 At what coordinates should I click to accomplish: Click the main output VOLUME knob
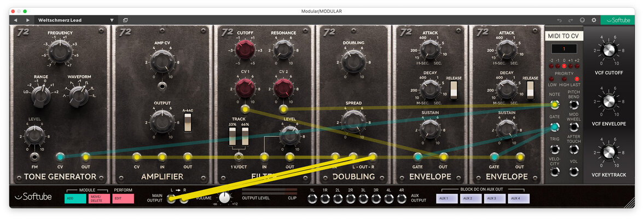coord(225,198)
